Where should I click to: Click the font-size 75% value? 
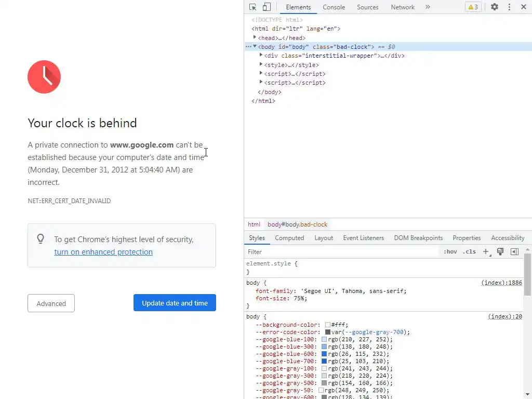299,299
